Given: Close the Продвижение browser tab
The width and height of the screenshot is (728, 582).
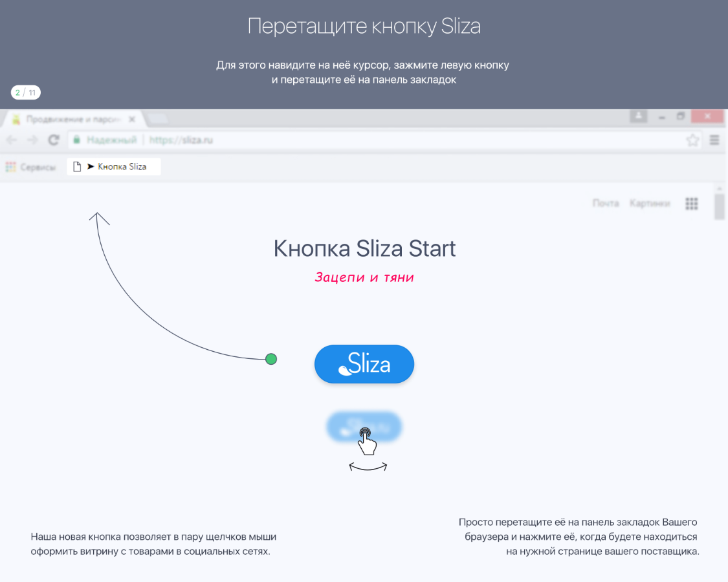Looking at the screenshot, I should [x=132, y=119].
